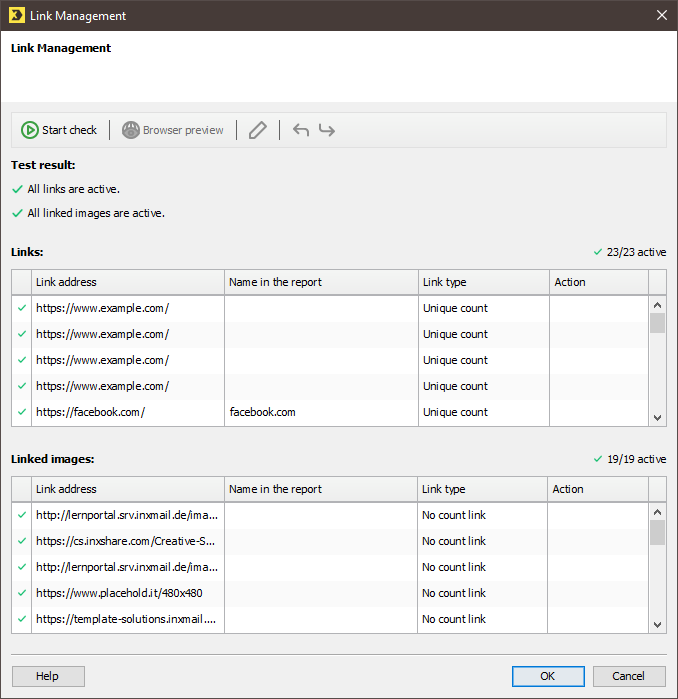Click checkmark next to placehold.it row
678x699 pixels.
[x=21, y=593]
